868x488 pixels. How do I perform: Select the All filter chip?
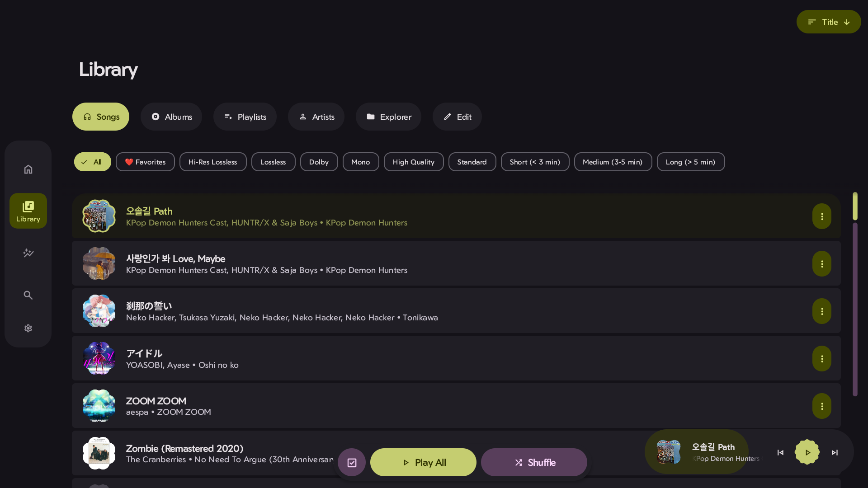[93, 162]
